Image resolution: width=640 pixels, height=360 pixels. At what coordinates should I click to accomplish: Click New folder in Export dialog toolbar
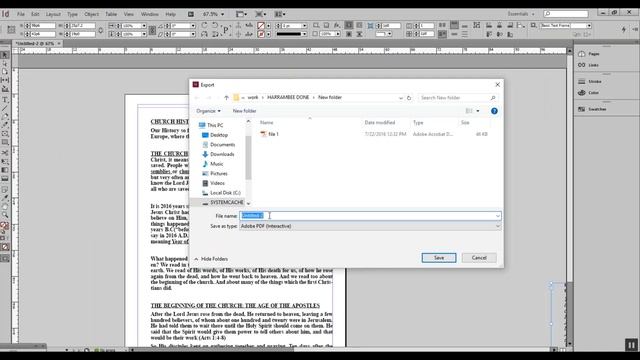(244, 111)
